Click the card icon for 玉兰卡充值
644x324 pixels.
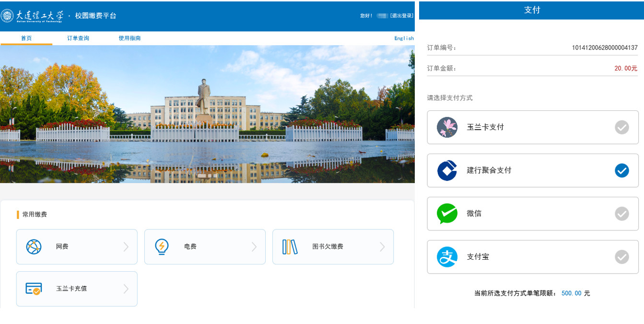[x=34, y=288]
